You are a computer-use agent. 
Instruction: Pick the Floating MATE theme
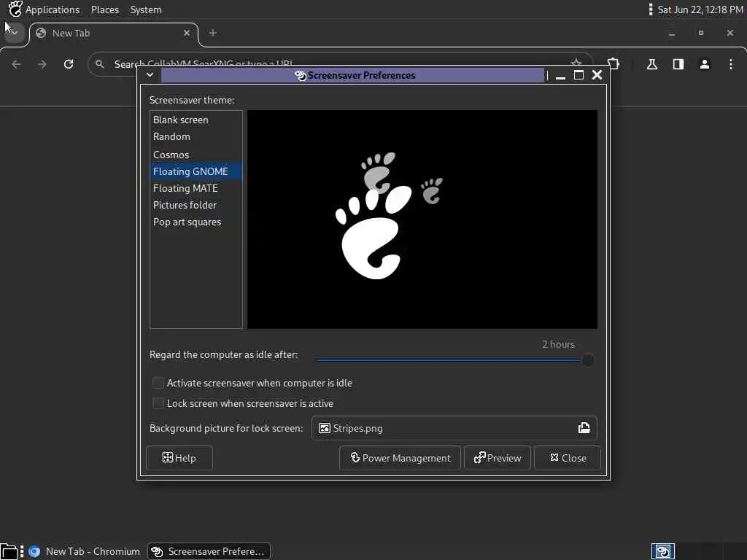(196, 188)
